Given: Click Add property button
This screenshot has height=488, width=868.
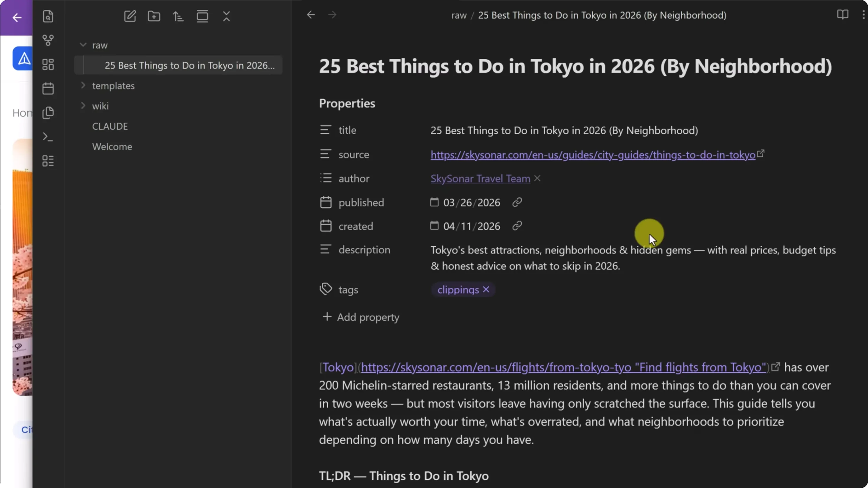Looking at the screenshot, I should (361, 317).
